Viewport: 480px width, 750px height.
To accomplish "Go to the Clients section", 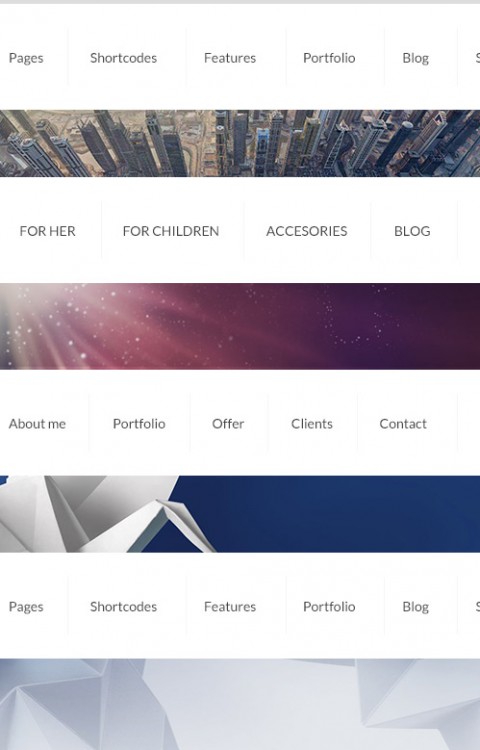I will click(312, 424).
